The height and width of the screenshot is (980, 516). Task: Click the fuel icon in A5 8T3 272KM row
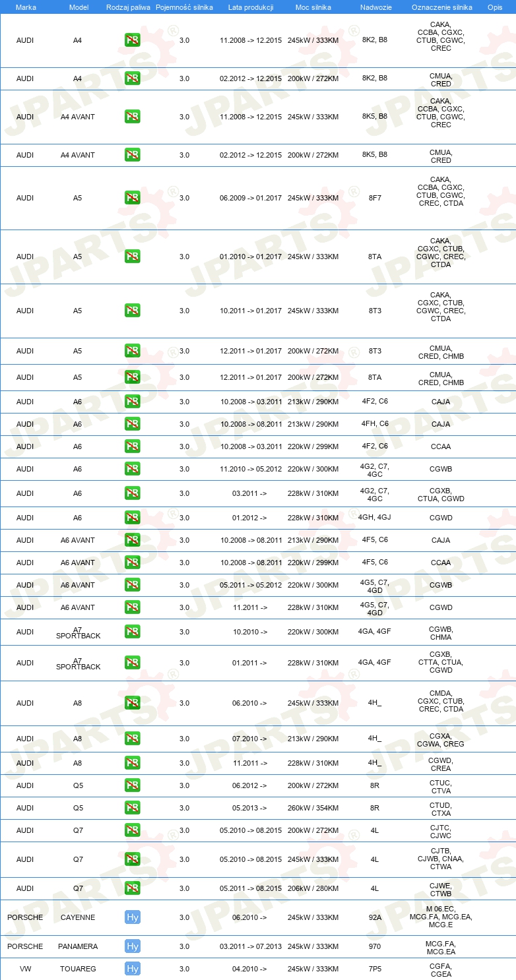(x=133, y=351)
